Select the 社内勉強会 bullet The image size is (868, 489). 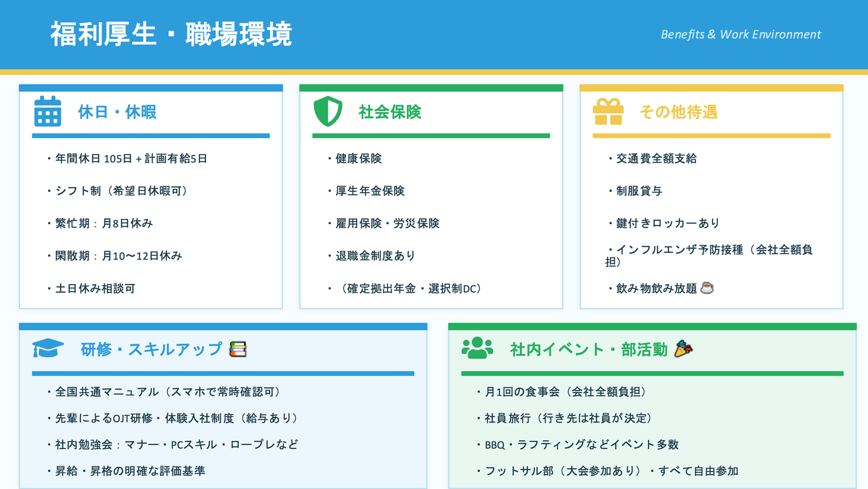(172, 445)
